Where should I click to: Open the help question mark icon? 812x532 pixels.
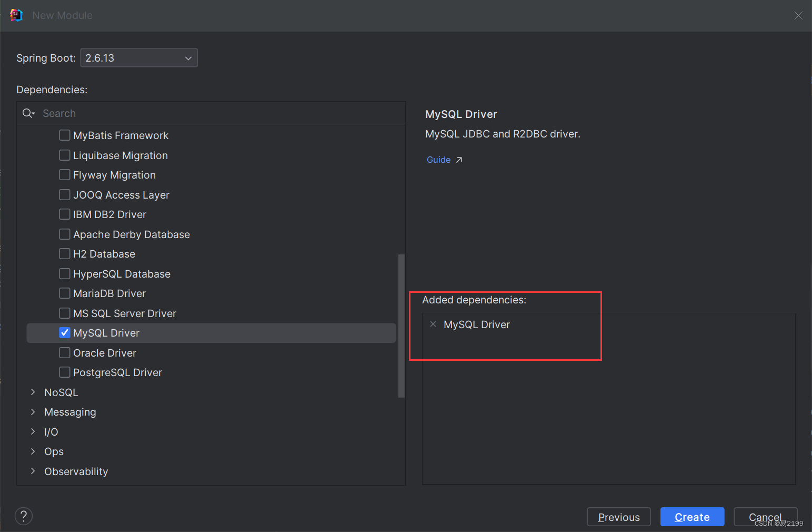24,516
